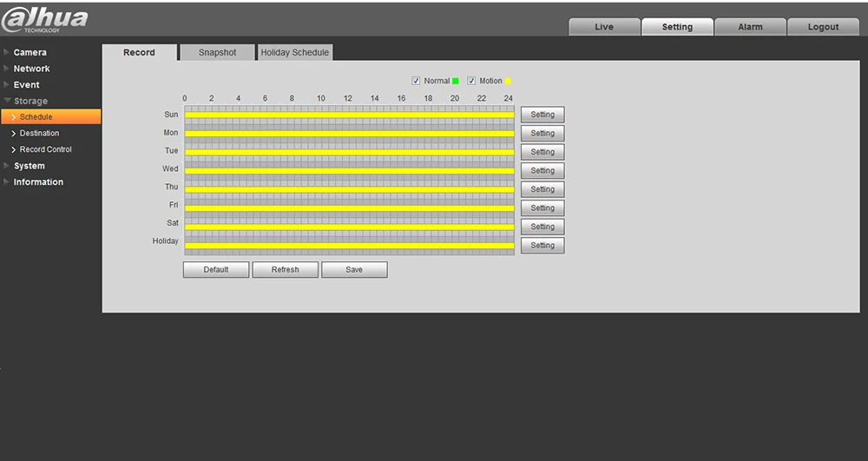Screen dimensions: 868x461
Task: Open Setting for the Sun schedule
Action: point(542,115)
